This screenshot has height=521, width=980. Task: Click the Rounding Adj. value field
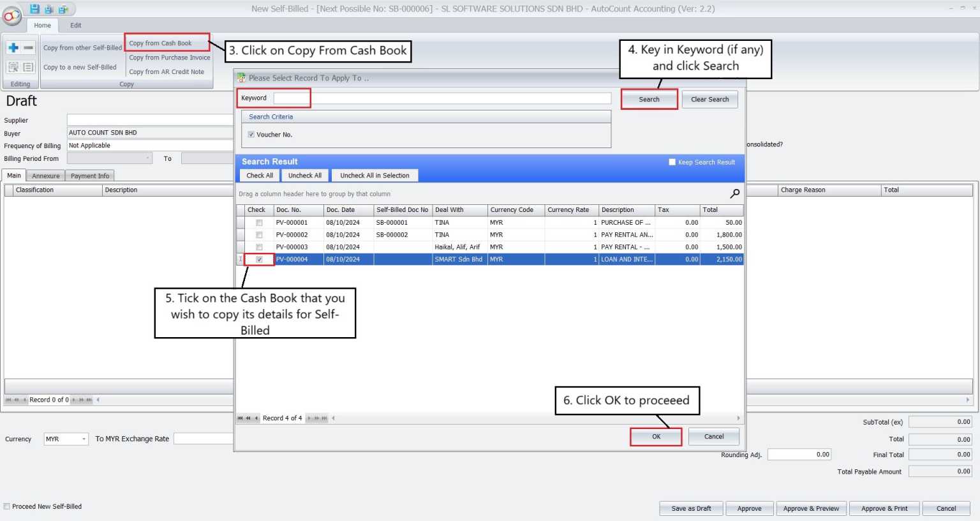pos(799,455)
